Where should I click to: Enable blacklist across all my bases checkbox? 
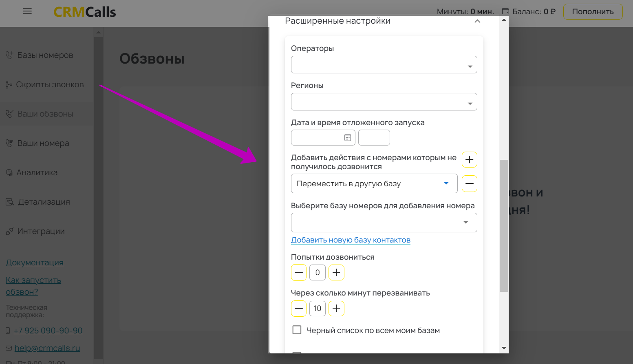click(297, 330)
